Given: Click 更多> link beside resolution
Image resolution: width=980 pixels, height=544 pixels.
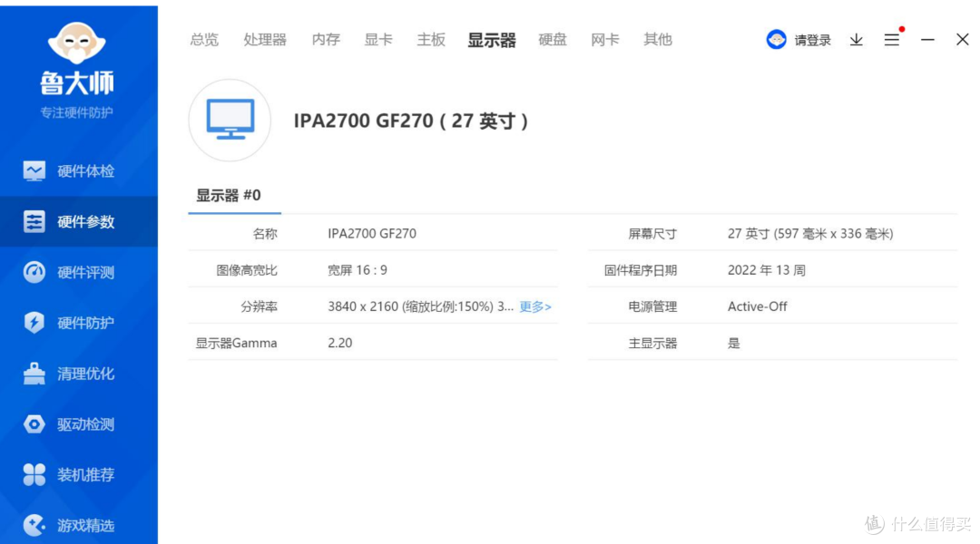Looking at the screenshot, I should [535, 306].
